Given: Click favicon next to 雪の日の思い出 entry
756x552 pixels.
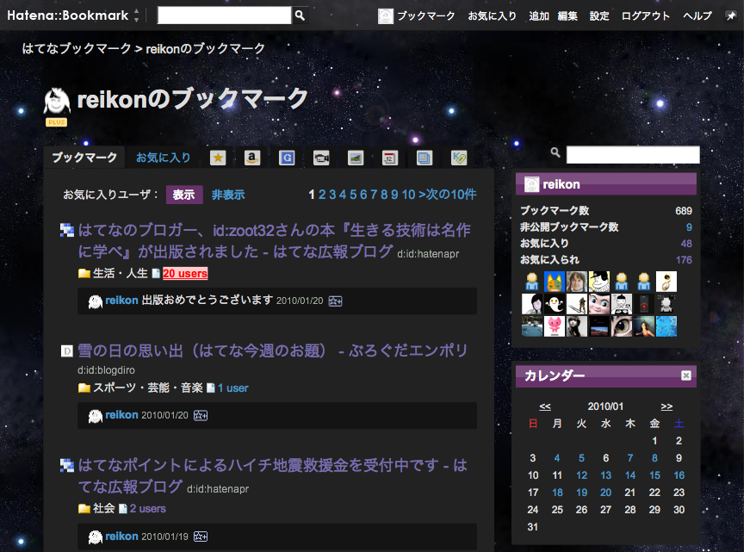Looking at the screenshot, I should [66, 351].
